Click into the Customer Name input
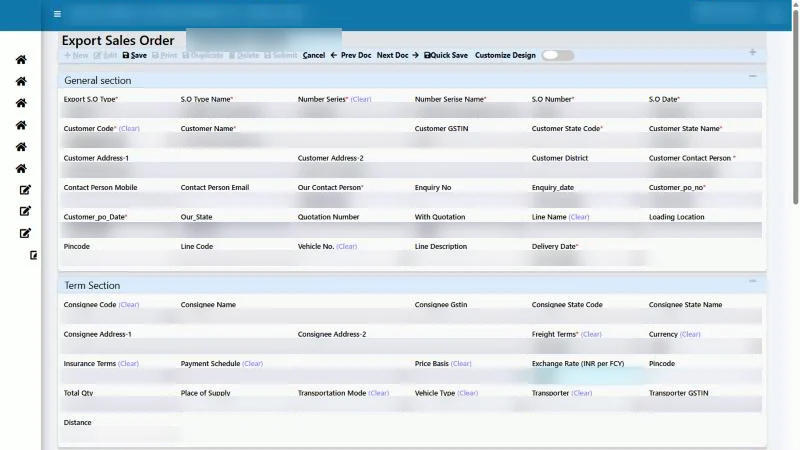The width and height of the screenshot is (800, 450). [x=294, y=140]
